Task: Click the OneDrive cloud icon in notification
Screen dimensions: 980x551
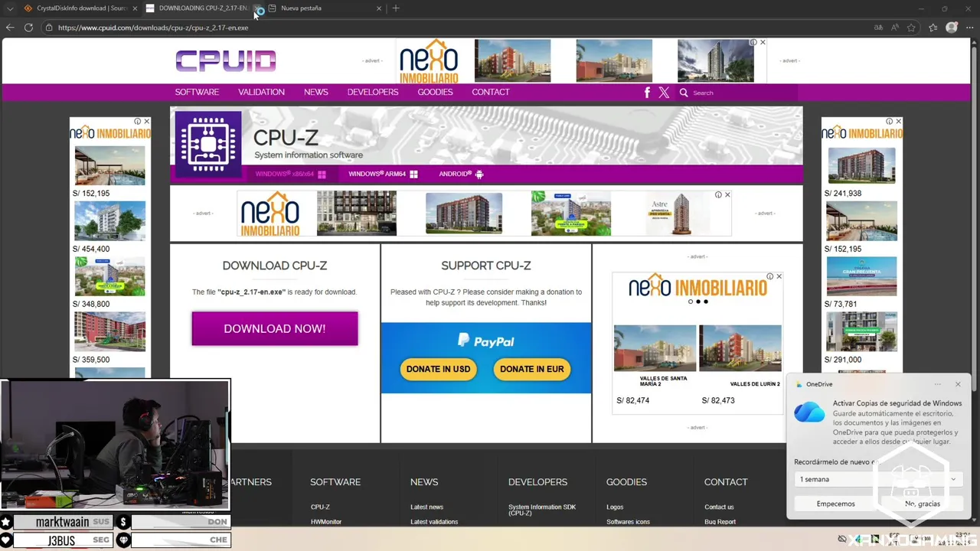Action: coord(809,412)
